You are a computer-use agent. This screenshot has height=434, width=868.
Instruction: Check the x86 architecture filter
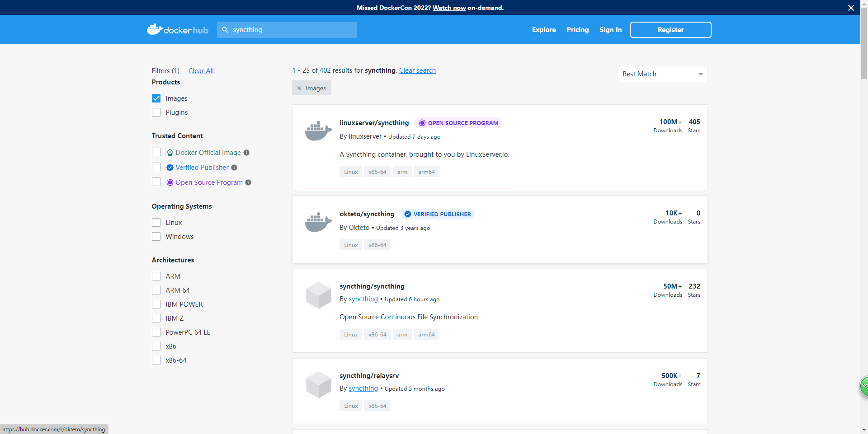pos(156,346)
